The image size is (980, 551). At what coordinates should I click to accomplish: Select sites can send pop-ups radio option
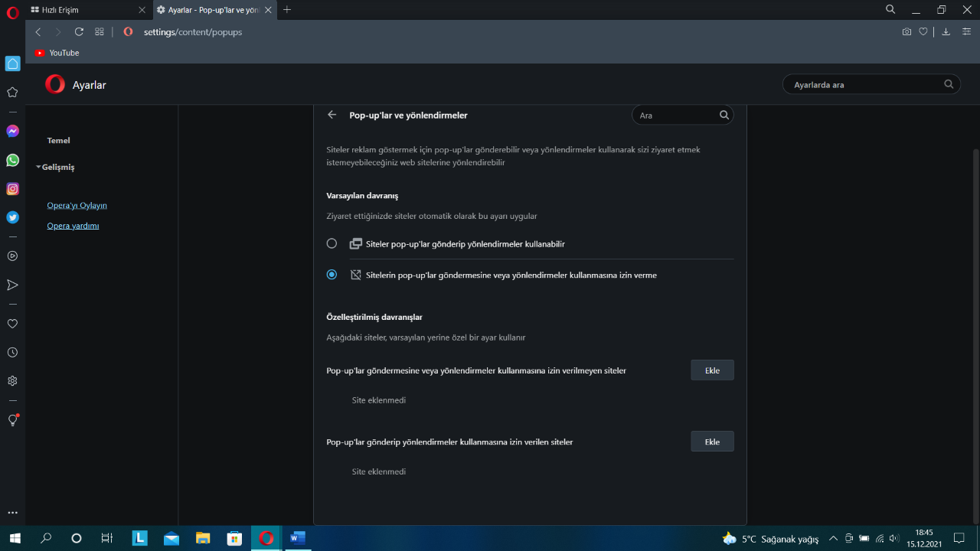pos(332,243)
